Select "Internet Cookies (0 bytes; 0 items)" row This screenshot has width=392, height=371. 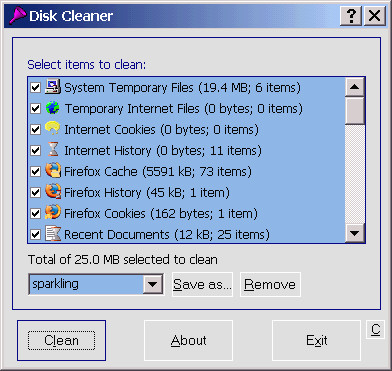[186, 130]
